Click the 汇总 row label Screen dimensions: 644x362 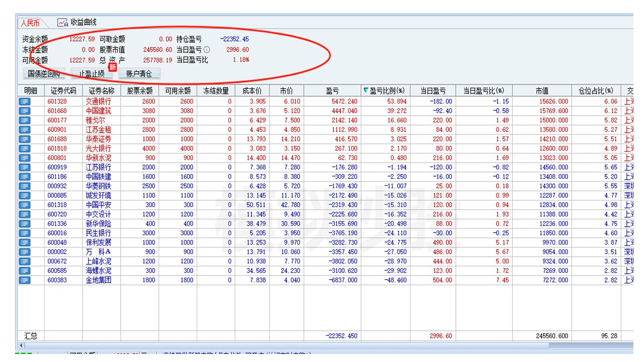(31, 336)
